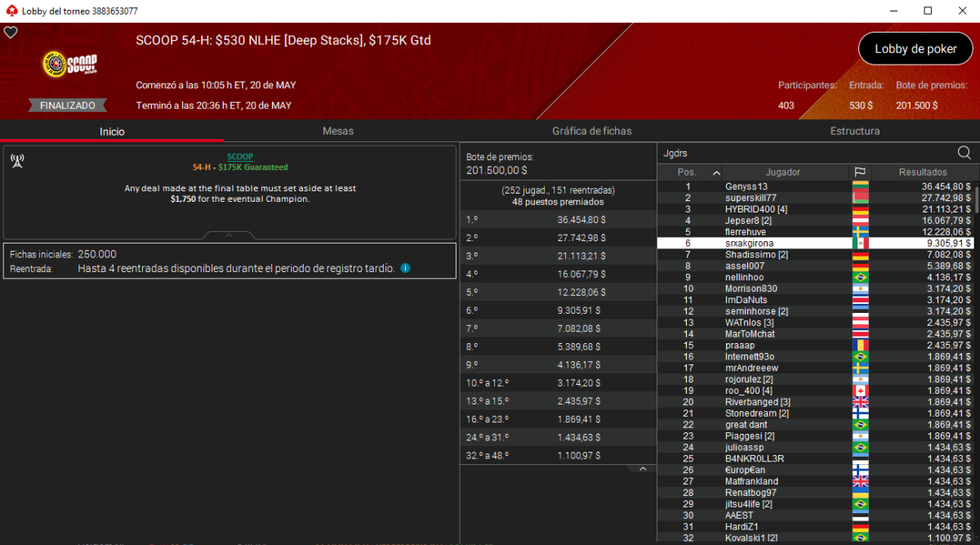
Task: Sort by the flag column header
Action: (x=860, y=172)
